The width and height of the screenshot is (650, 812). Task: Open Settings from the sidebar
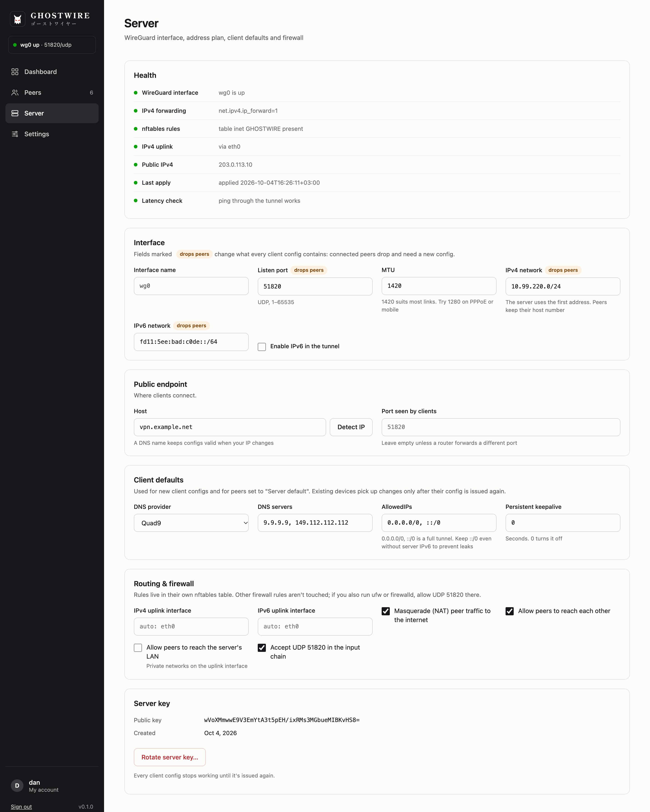[x=52, y=134]
